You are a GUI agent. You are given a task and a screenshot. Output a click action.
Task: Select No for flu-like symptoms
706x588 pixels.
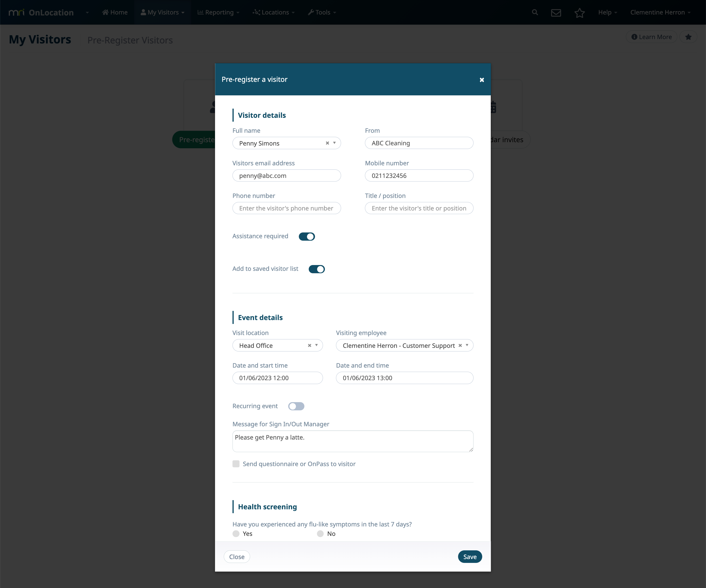tap(320, 534)
